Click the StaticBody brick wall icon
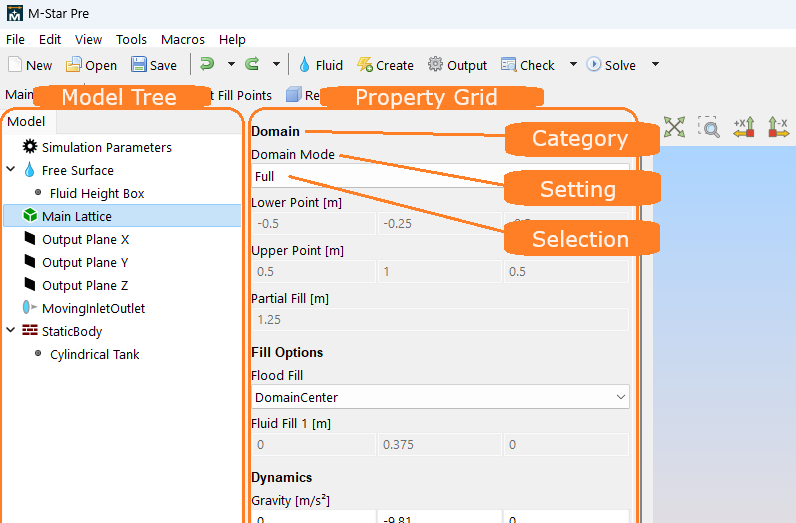 tap(30, 331)
